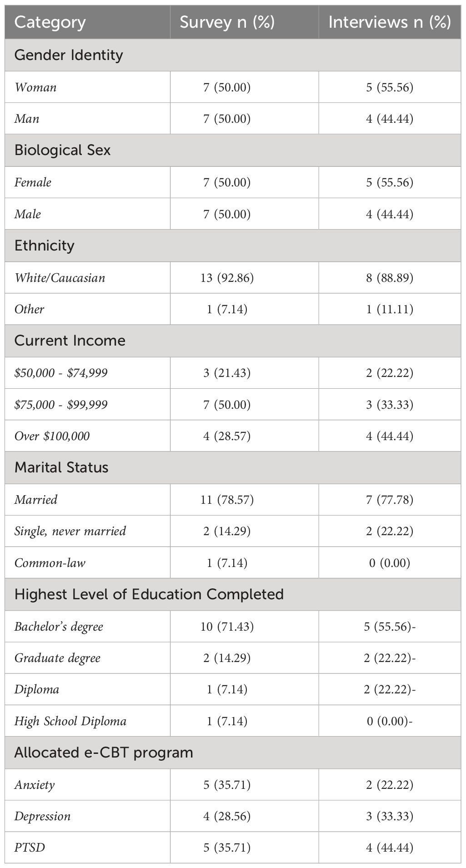The width and height of the screenshot is (466, 868).
Task: Click the Survey n (%) column header
Action: [x=227, y=22]
